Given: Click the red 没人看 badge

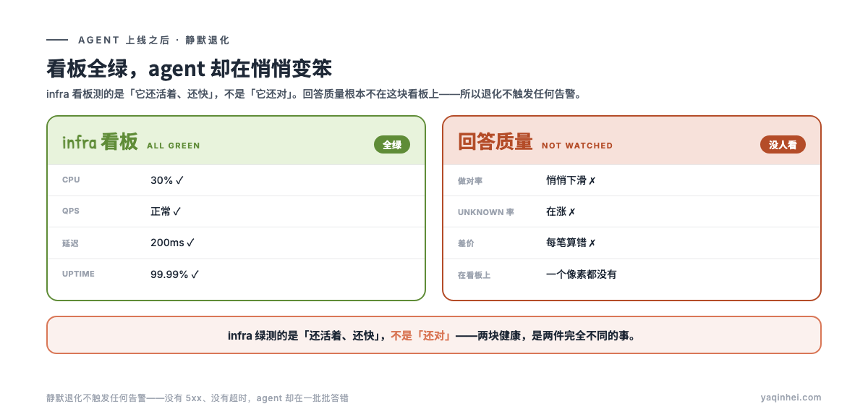Looking at the screenshot, I should (x=783, y=145).
